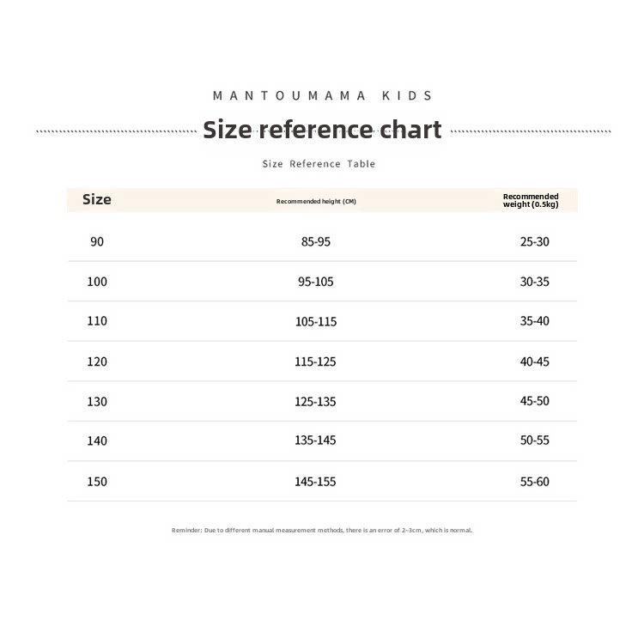Click the measurement error reminder note
The image size is (644, 644).
pyautogui.click(x=322, y=531)
